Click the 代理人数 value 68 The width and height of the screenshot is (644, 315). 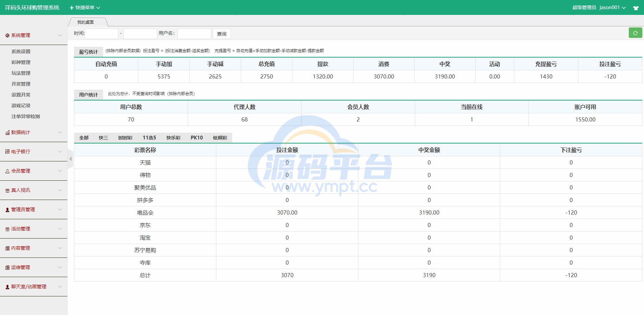point(244,119)
